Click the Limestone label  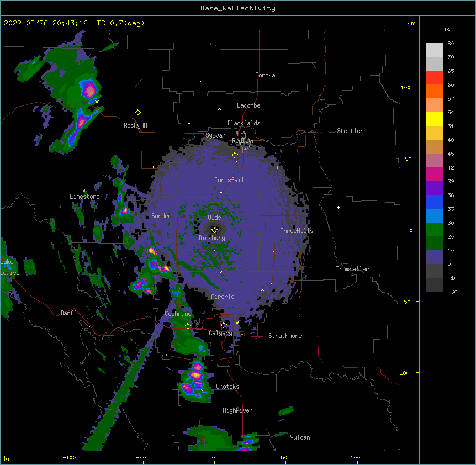[x=84, y=197]
